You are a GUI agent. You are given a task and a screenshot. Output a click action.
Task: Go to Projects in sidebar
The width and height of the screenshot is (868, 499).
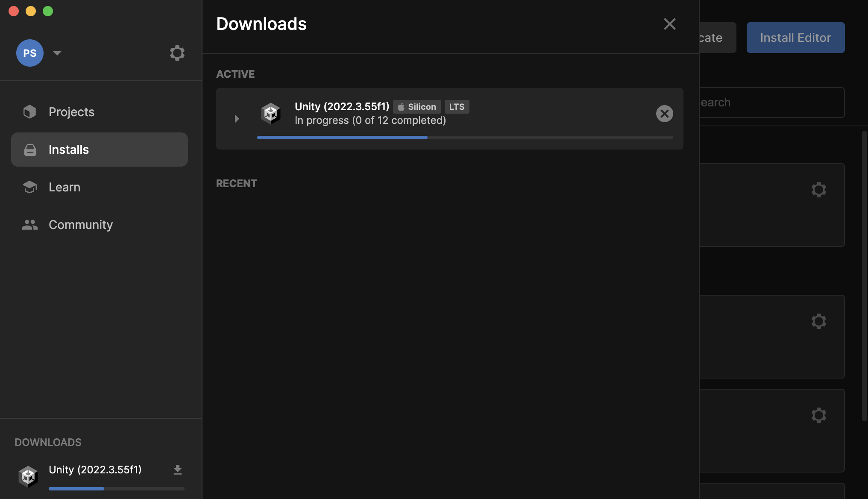click(x=71, y=112)
